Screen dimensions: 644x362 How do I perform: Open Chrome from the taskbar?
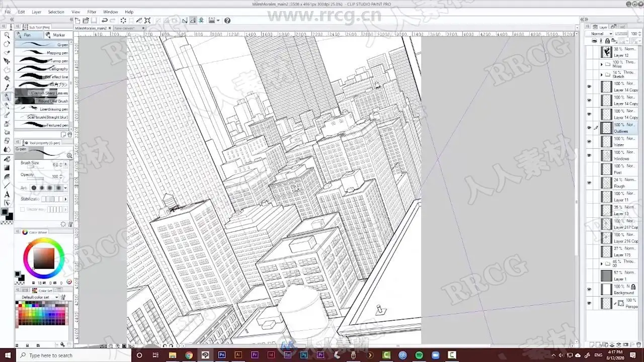pyautogui.click(x=189, y=355)
